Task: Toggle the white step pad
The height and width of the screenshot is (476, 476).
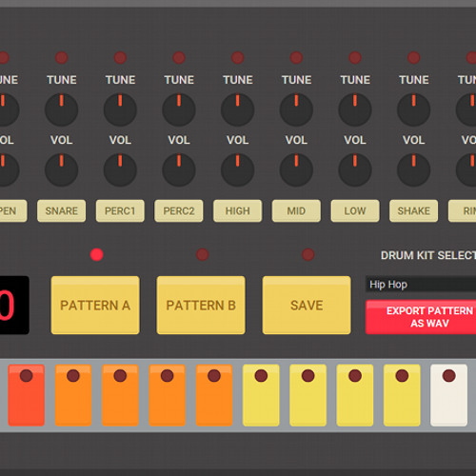Action: (x=449, y=395)
